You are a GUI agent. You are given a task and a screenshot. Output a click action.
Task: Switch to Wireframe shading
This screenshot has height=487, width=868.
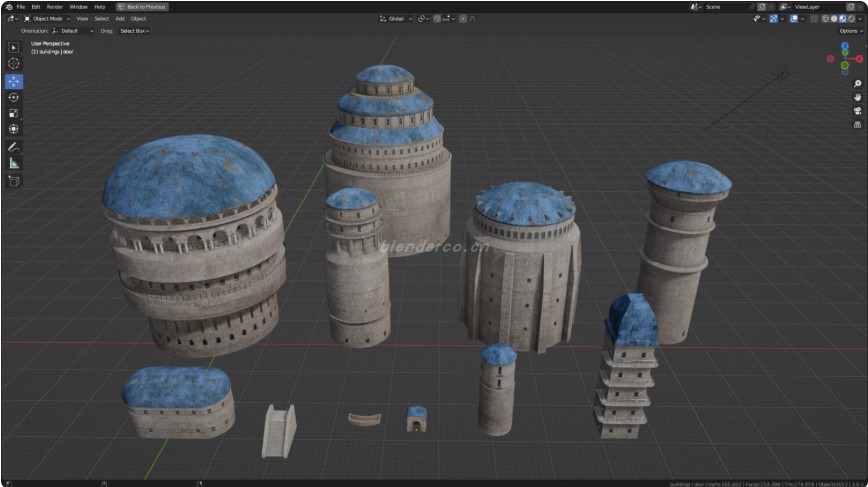point(825,19)
